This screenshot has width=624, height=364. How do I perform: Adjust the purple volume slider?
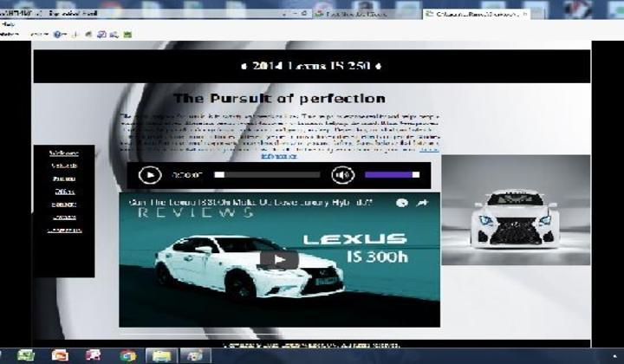pos(392,175)
